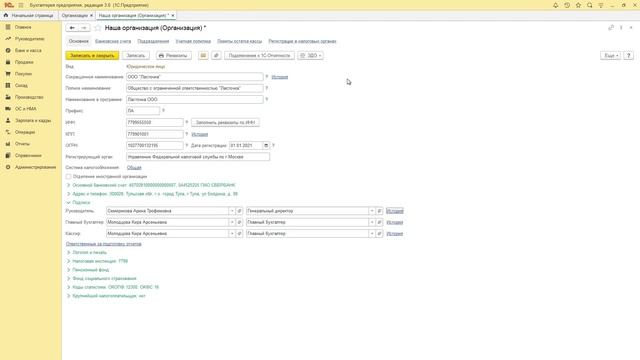This screenshot has width=640, height=360.
Task: Copy link to this form icon
Action: pos(611,28)
